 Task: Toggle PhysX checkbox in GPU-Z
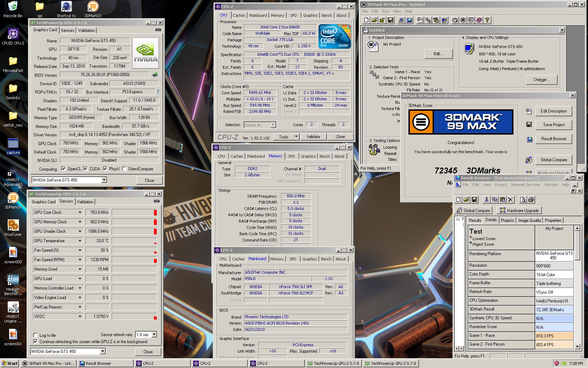click(x=105, y=169)
